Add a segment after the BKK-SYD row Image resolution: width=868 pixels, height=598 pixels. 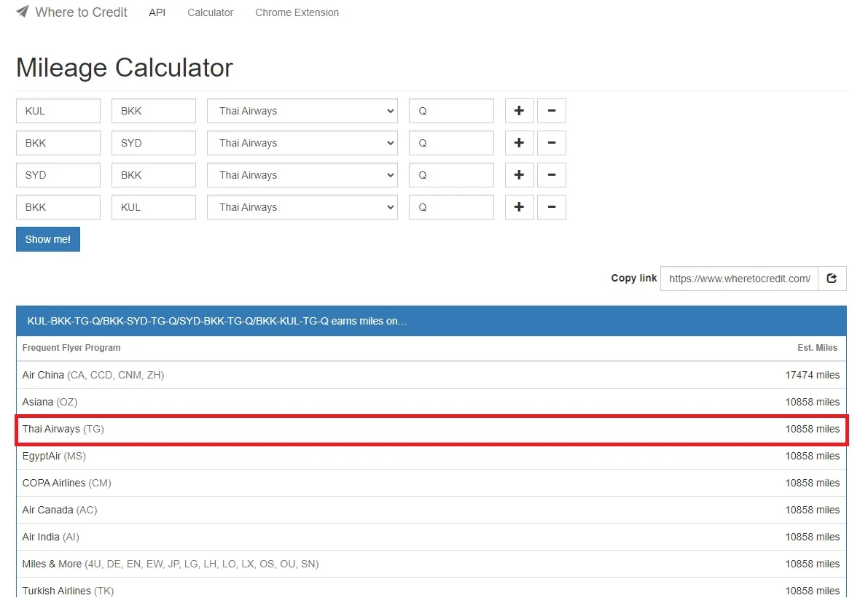coord(519,143)
